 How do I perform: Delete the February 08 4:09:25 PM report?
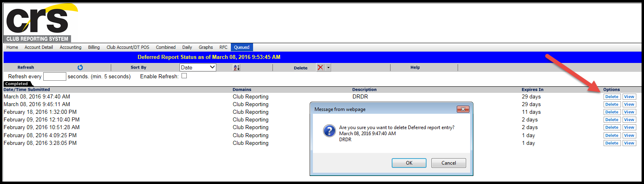click(612, 136)
